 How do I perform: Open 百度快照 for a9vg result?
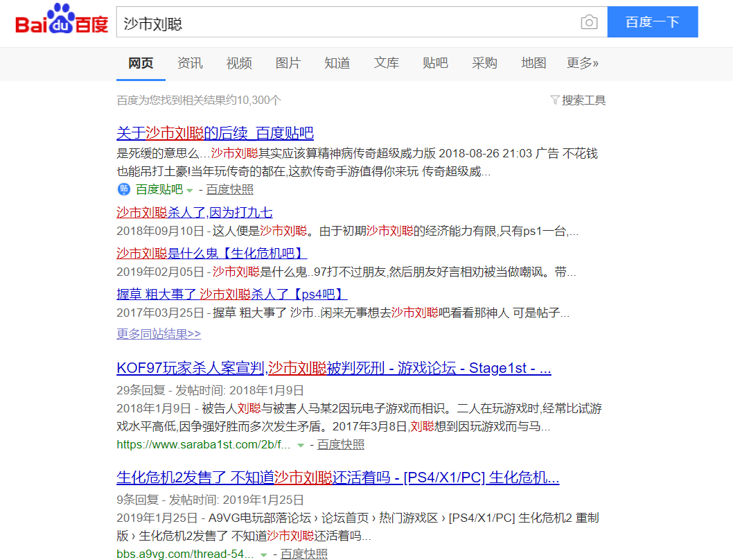(x=304, y=554)
